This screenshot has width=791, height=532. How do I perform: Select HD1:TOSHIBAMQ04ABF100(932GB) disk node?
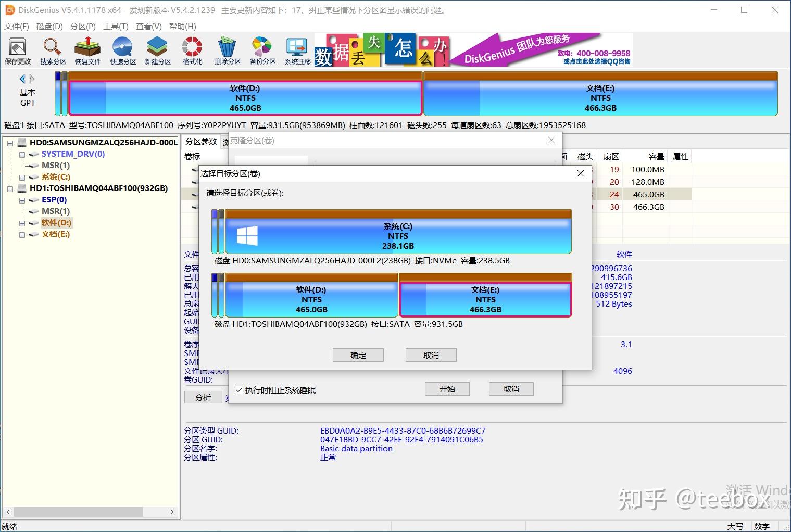click(x=98, y=188)
